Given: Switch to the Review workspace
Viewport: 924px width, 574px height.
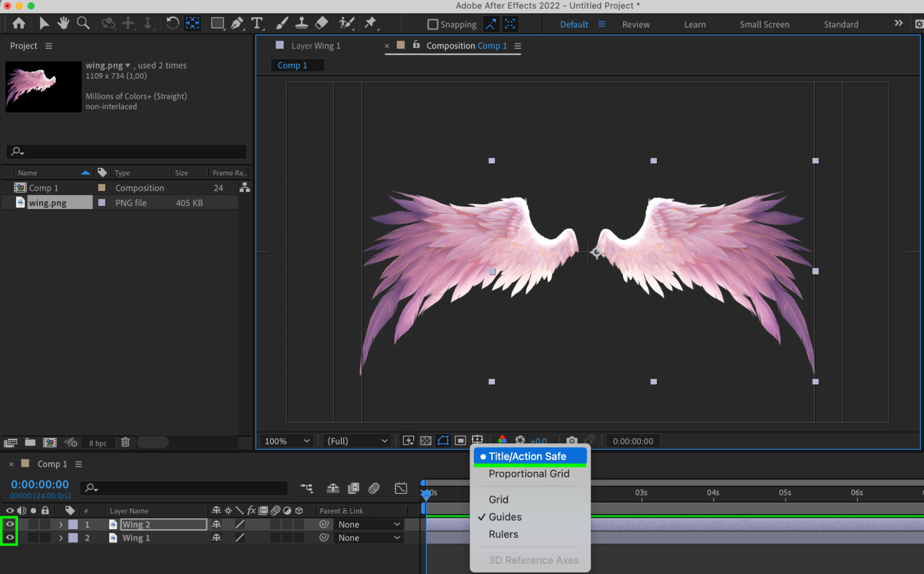Looking at the screenshot, I should coord(636,25).
